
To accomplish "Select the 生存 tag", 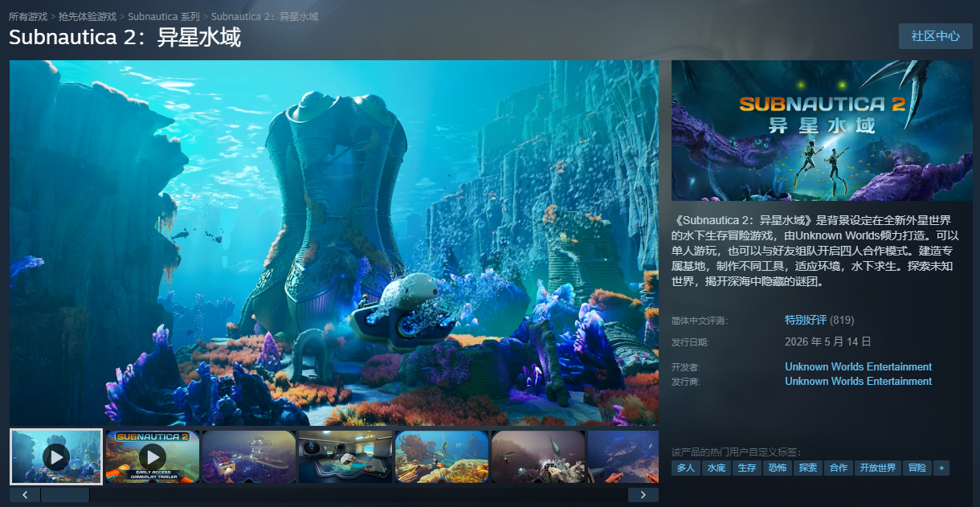I will coord(747,468).
